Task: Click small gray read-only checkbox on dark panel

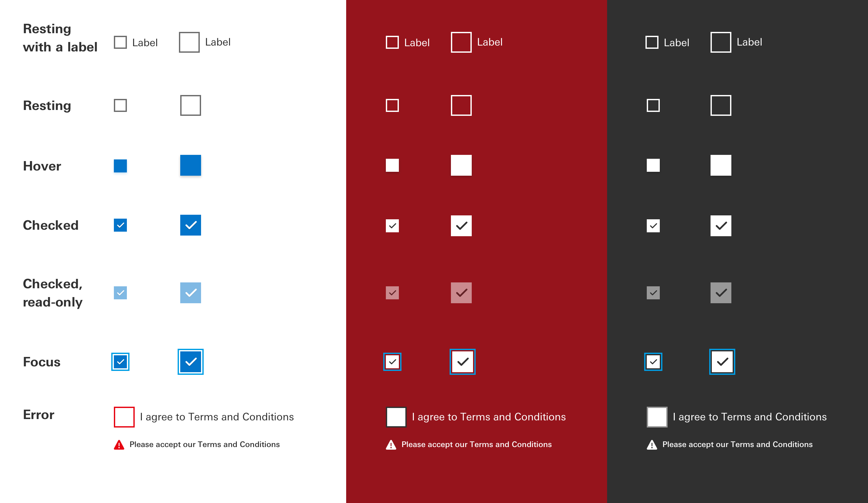Action: click(x=653, y=293)
